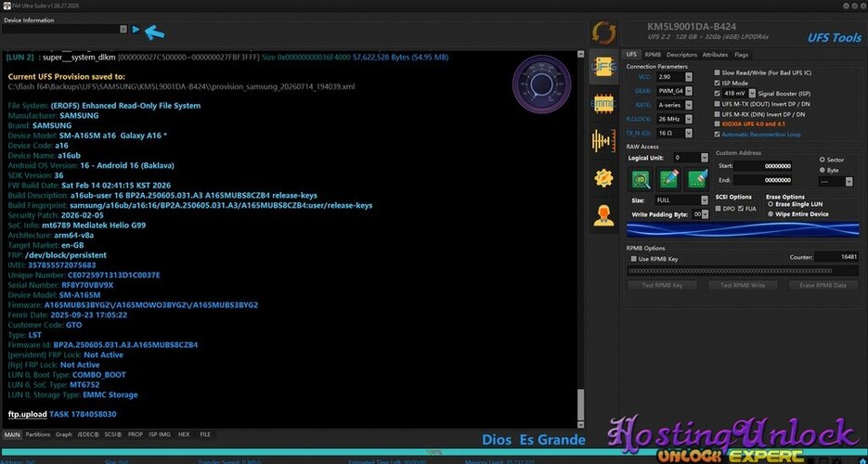868x464 pixels.
Task: Click the RPMB Counter field
Action: pyautogui.click(x=837, y=257)
